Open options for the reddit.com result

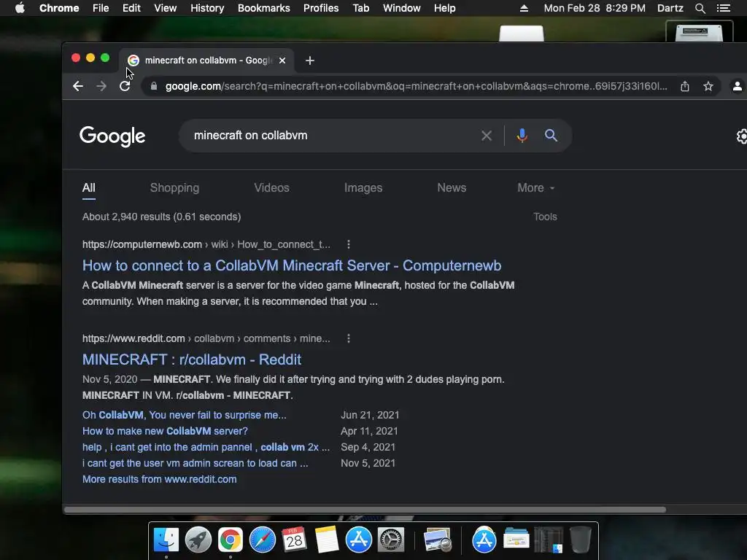(x=349, y=338)
